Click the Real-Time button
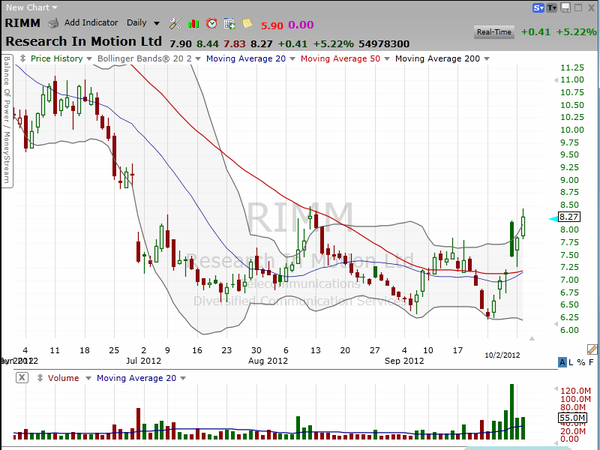Screen dimensions: 600x450 pyautogui.click(x=494, y=32)
